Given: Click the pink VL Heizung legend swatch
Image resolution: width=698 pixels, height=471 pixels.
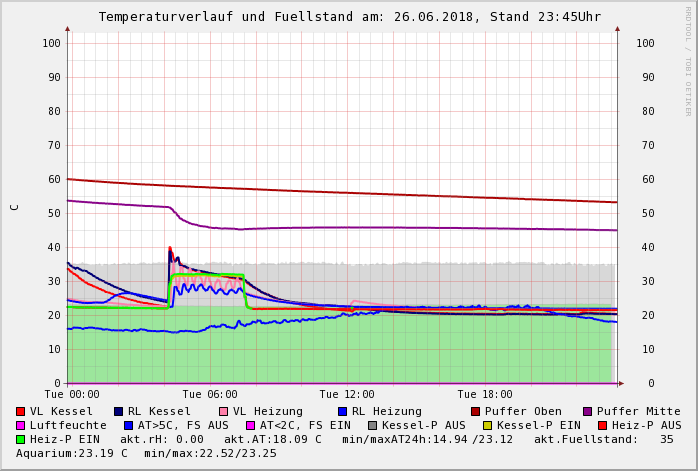Looking at the screenshot, I should 224,411.
